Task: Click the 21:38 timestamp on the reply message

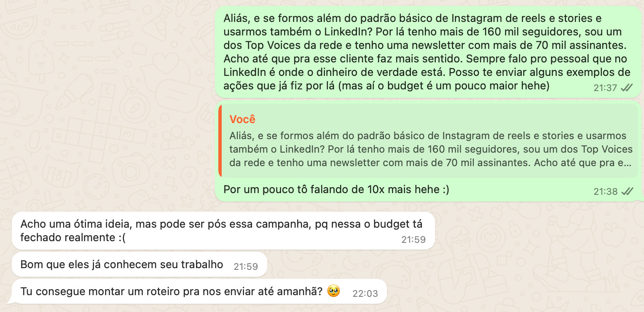Action: 605,191
